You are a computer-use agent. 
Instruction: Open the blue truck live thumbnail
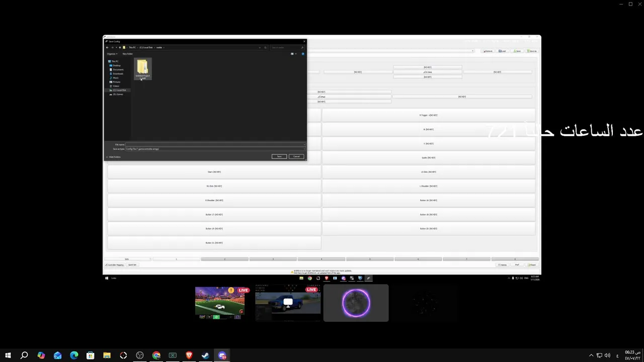[287, 303]
